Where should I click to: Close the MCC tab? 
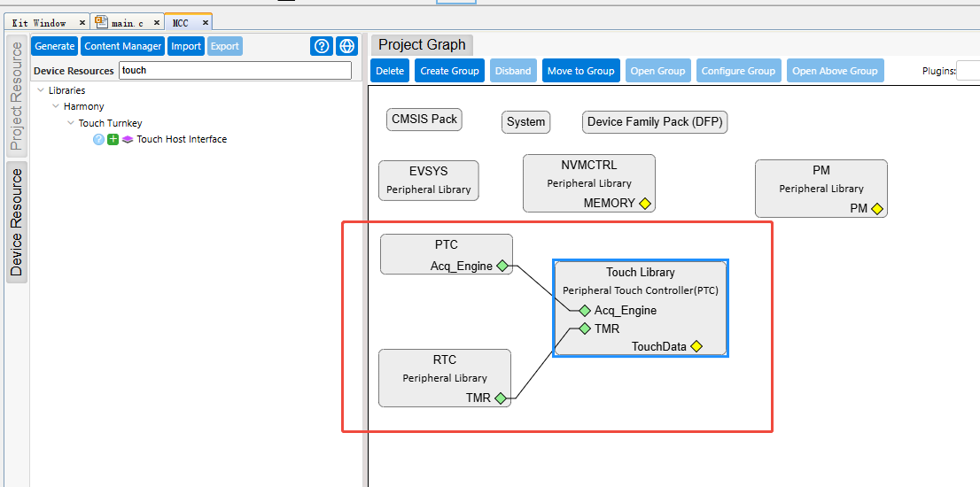point(205,23)
